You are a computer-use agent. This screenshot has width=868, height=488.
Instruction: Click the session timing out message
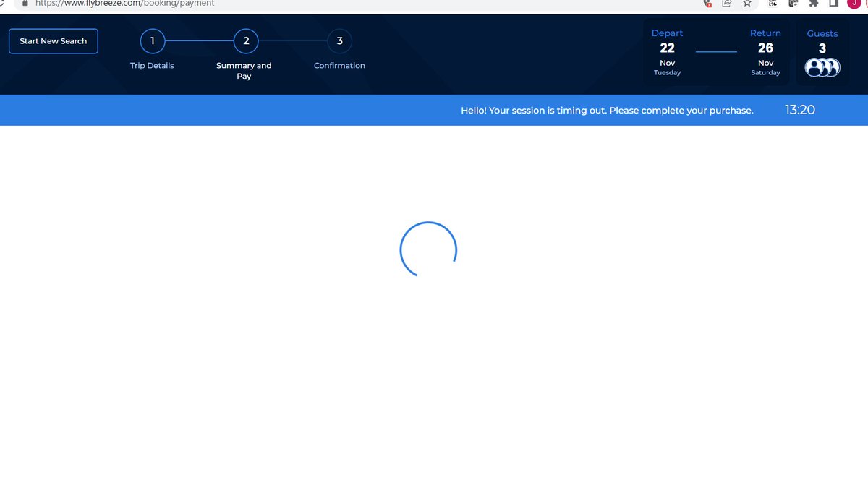[607, 111]
